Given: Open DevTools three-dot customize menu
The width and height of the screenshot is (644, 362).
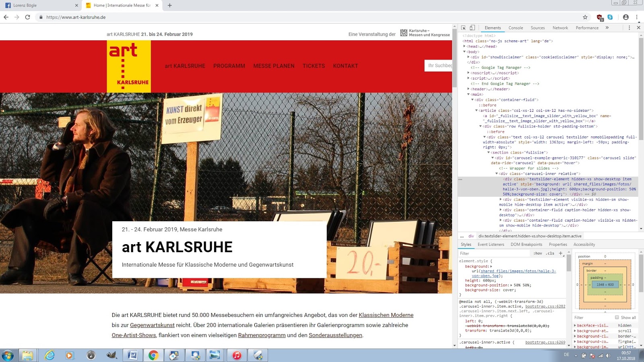Looking at the screenshot, I should (x=629, y=28).
